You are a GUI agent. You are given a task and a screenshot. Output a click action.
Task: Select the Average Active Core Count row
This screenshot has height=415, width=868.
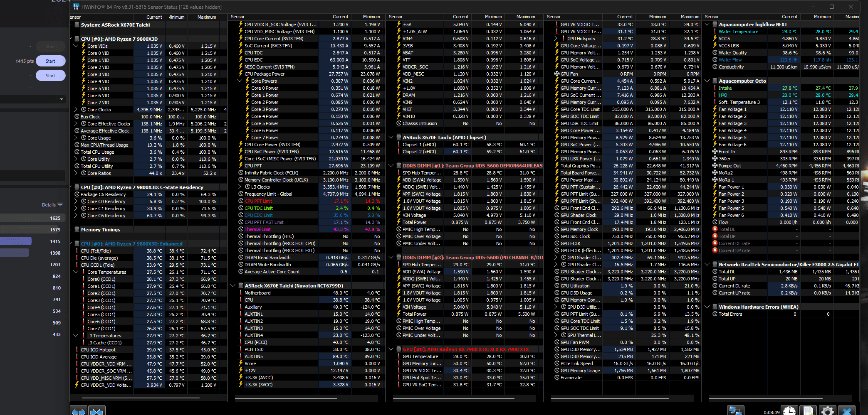coord(310,272)
